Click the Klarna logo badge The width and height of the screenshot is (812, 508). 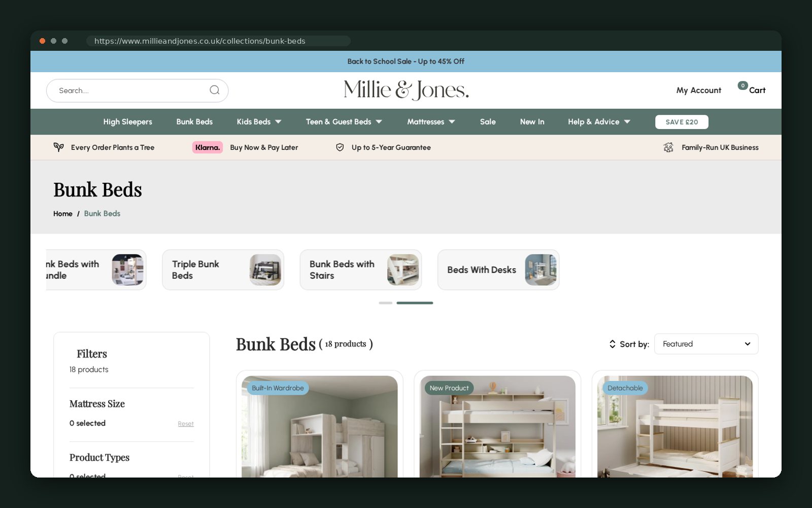click(208, 147)
